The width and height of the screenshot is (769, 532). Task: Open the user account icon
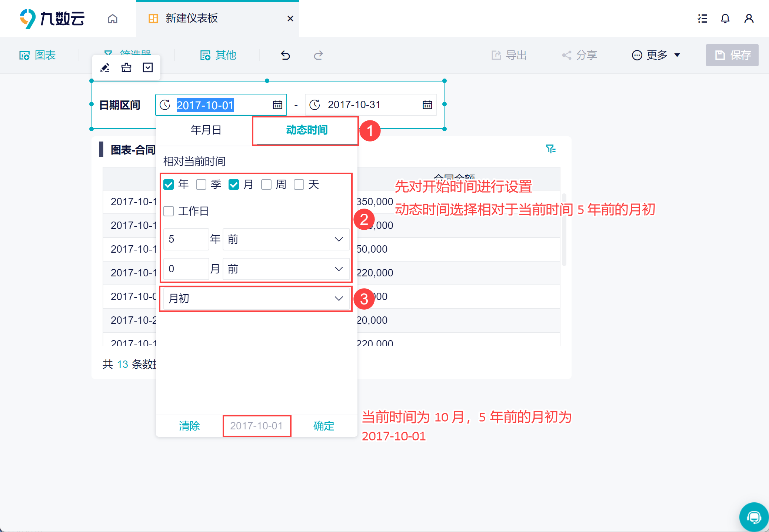(749, 19)
